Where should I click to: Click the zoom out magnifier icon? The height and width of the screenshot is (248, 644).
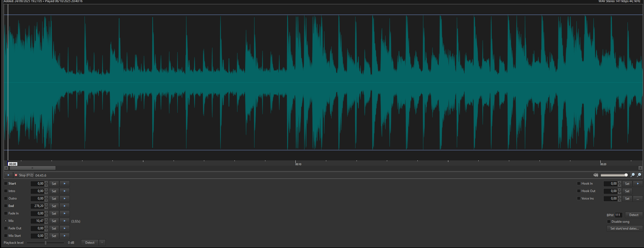tap(633, 175)
